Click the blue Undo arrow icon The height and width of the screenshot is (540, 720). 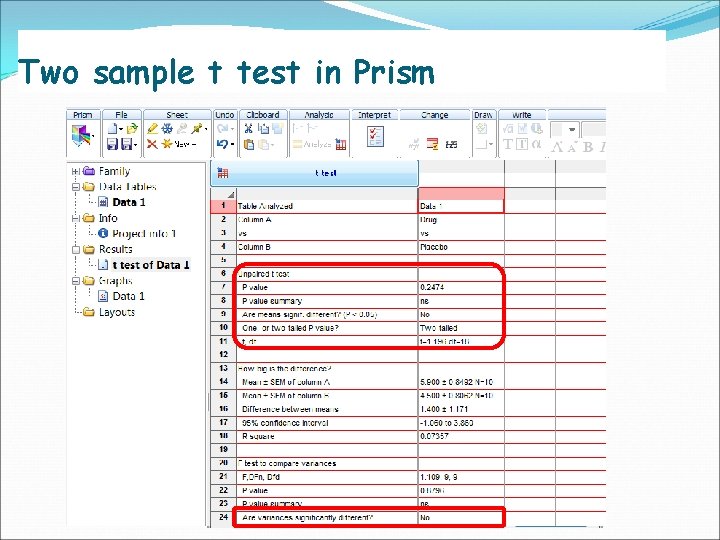(x=222, y=144)
